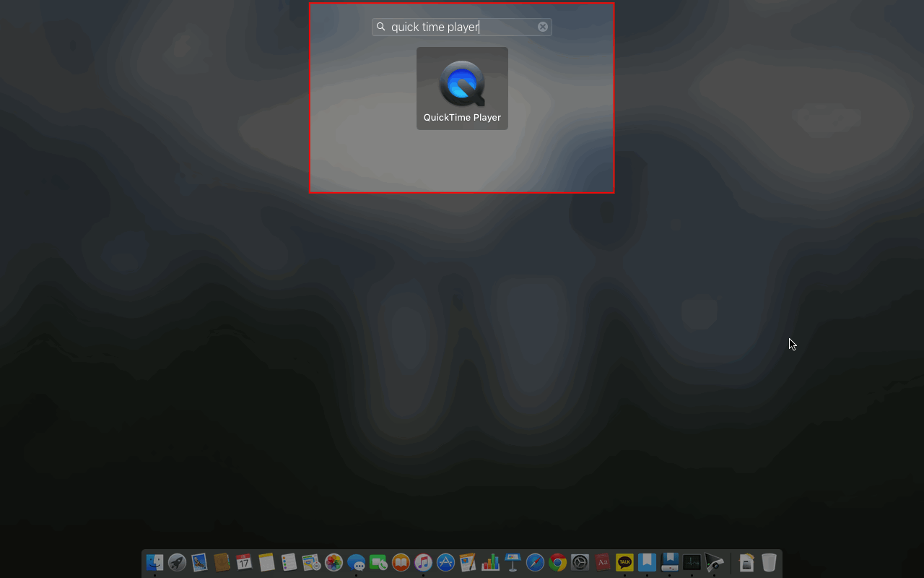Open the Dictionary app in Dock
This screenshot has width=924, height=578.
pyautogui.click(x=602, y=562)
